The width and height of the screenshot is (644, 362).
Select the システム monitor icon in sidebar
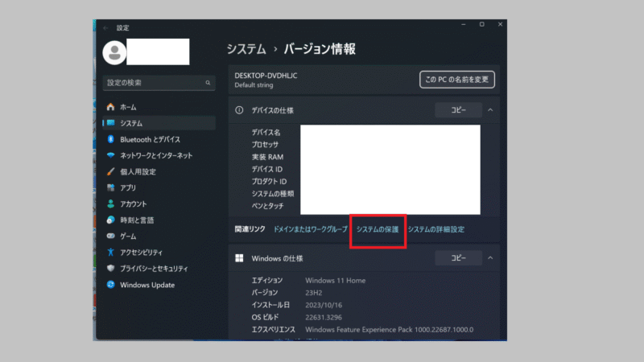tap(110, 123)
